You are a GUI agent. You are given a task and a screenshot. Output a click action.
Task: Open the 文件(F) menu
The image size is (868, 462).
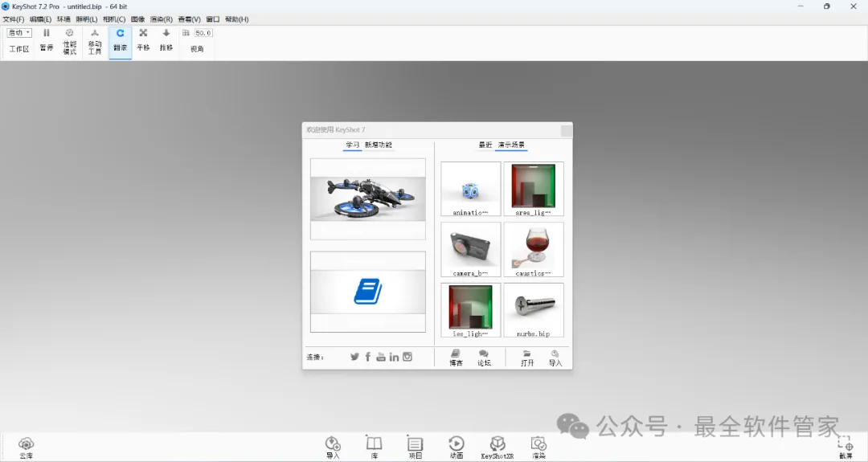pyautogui.click(x=14, y=19)
